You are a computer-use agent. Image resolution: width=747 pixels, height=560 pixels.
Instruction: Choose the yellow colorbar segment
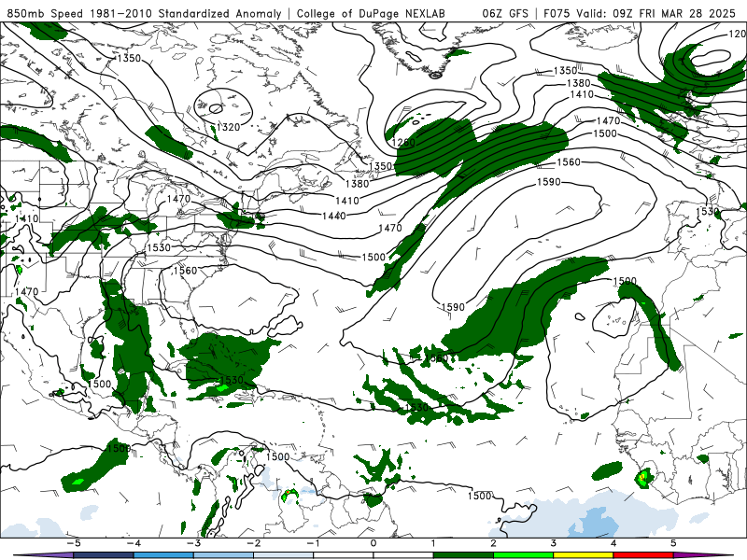tap(584, 555)
